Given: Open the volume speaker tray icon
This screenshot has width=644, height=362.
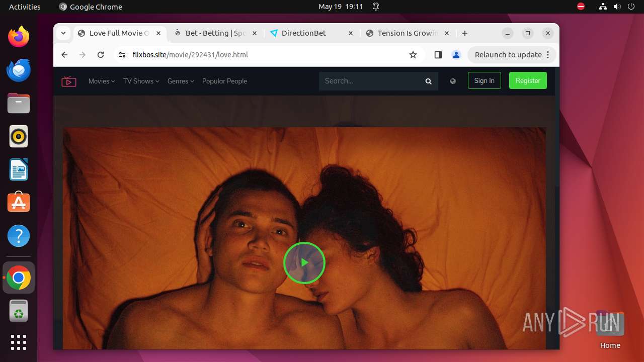Looking at the screenshot, I should click(x=617, y=7).
